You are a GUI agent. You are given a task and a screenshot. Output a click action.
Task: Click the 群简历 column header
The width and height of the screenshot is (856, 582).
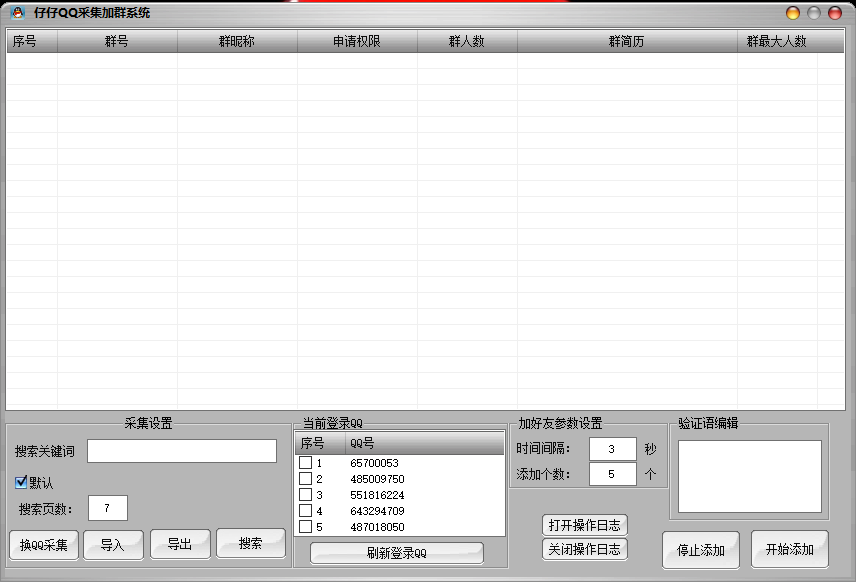627,41
